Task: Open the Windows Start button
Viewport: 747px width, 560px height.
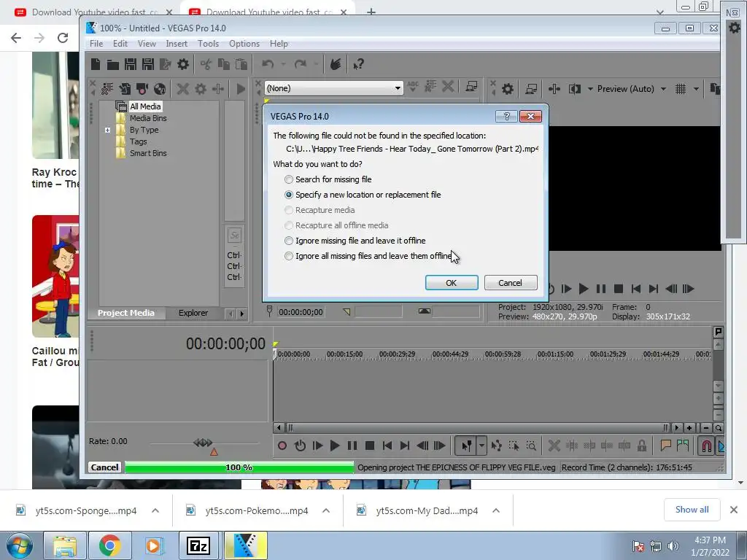Action: (20, 545)
